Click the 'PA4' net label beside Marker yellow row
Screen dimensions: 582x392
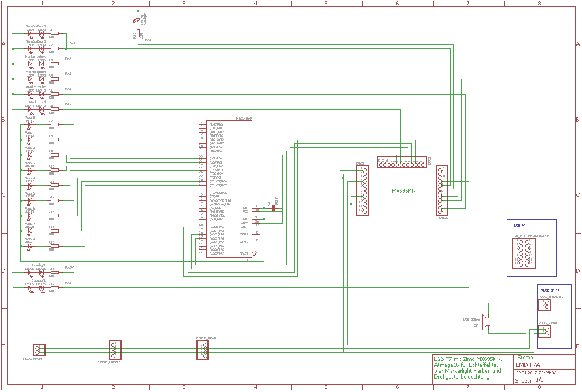[68, 58]
